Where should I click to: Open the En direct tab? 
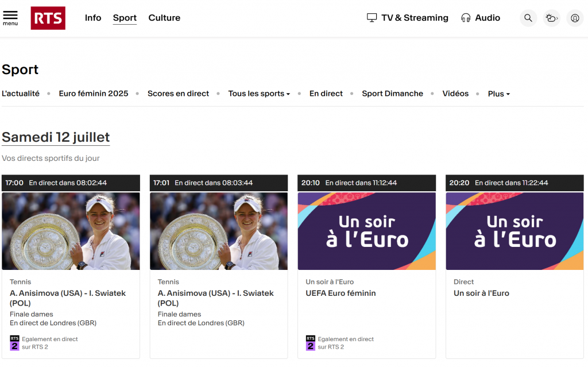coord(326,94)
